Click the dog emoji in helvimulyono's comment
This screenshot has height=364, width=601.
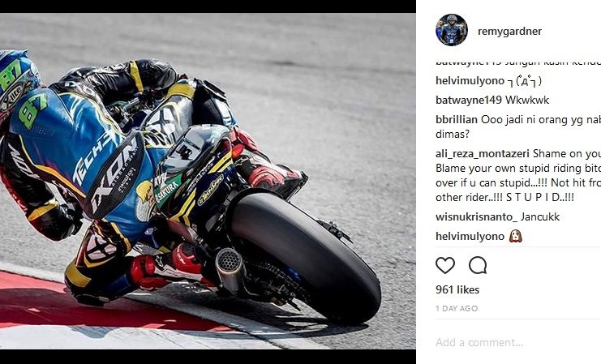516,236
